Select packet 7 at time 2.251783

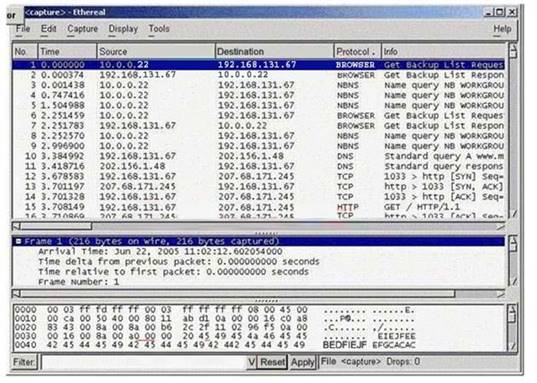pyautogui.click(x=259, y=126)
